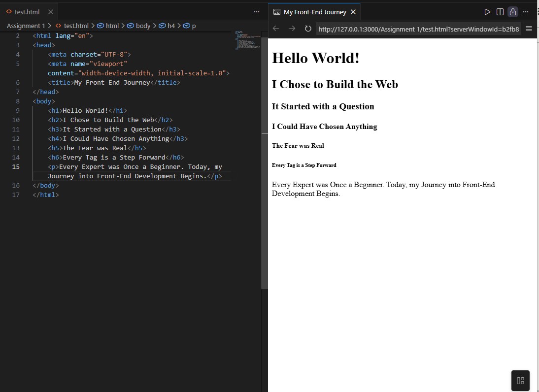Open the preview hamburger menu beside URL
Image resolution: width=539 pixels, height=392 pixels.
point(529,29)
